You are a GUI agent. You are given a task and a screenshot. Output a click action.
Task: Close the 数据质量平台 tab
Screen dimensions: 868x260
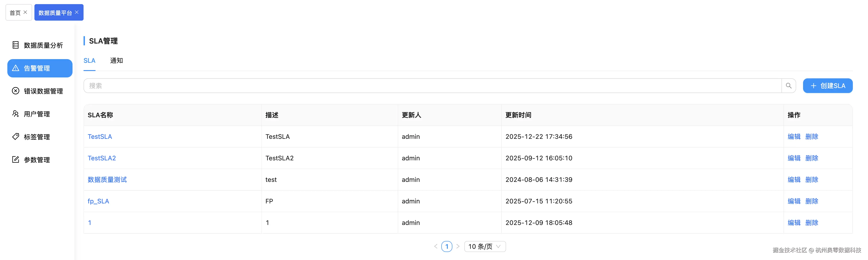(77, 12)
